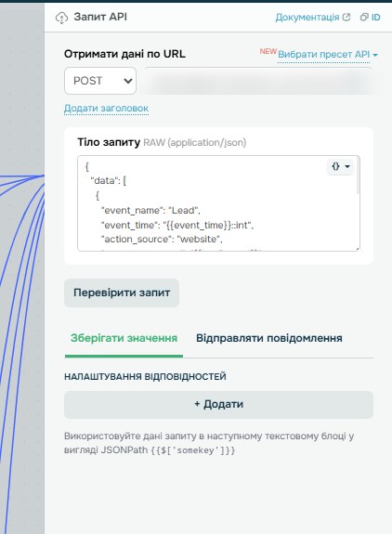Click the external link icon beside Документація

[x=346, y=17]
